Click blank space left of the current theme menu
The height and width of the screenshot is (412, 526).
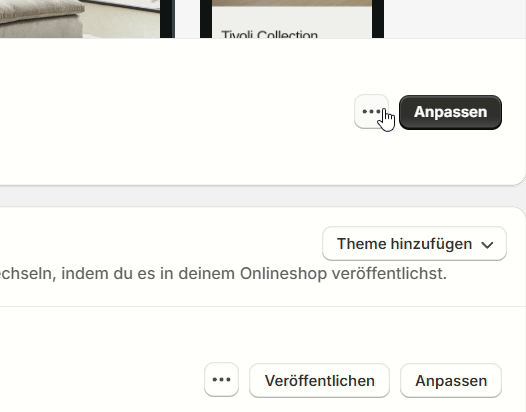click(x=174, y=112)
